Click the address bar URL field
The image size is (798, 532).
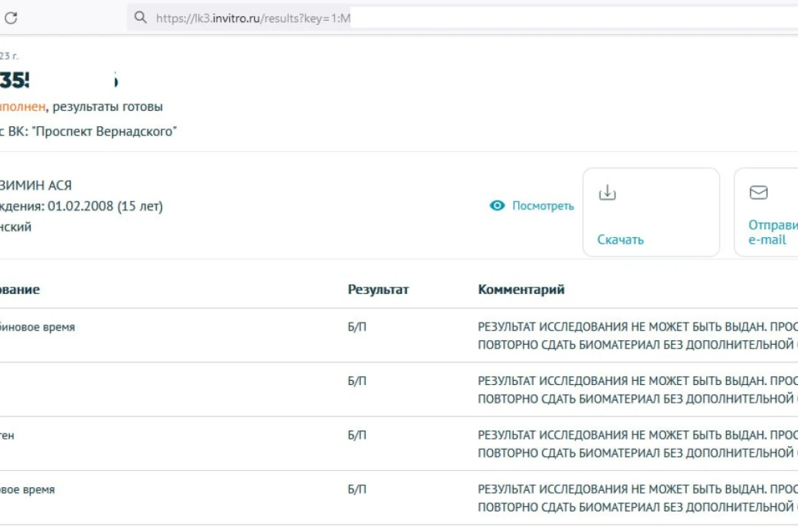pos(463,18)
